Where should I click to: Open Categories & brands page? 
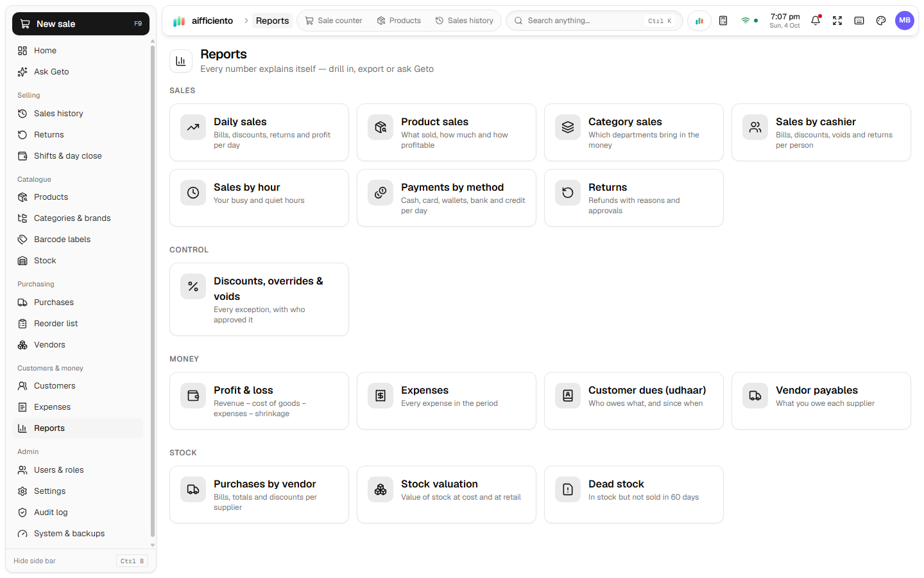tap(78, 218)
